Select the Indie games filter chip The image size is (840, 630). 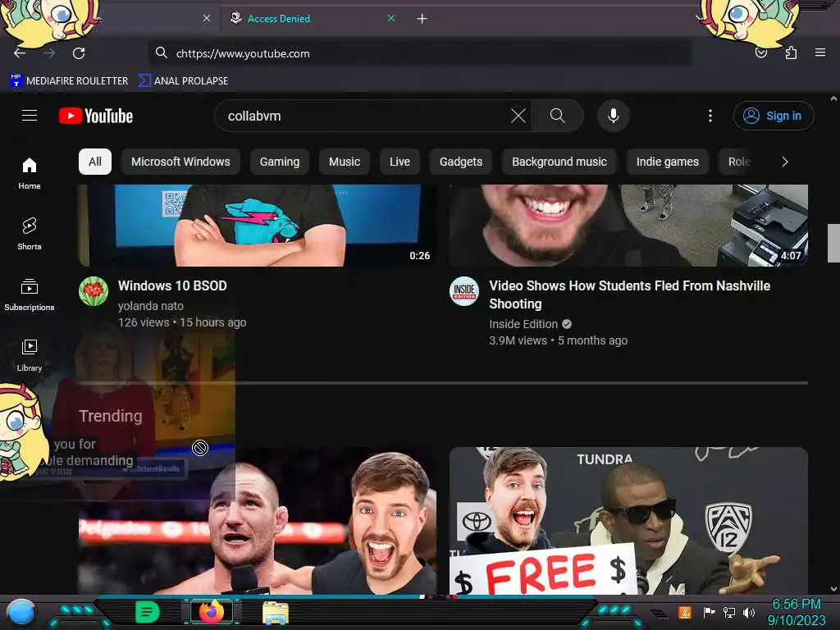pos(668,162)
